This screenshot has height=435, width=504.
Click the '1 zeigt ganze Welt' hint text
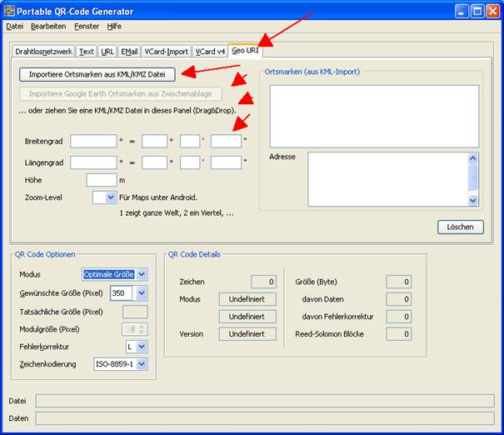coord(177,212)
